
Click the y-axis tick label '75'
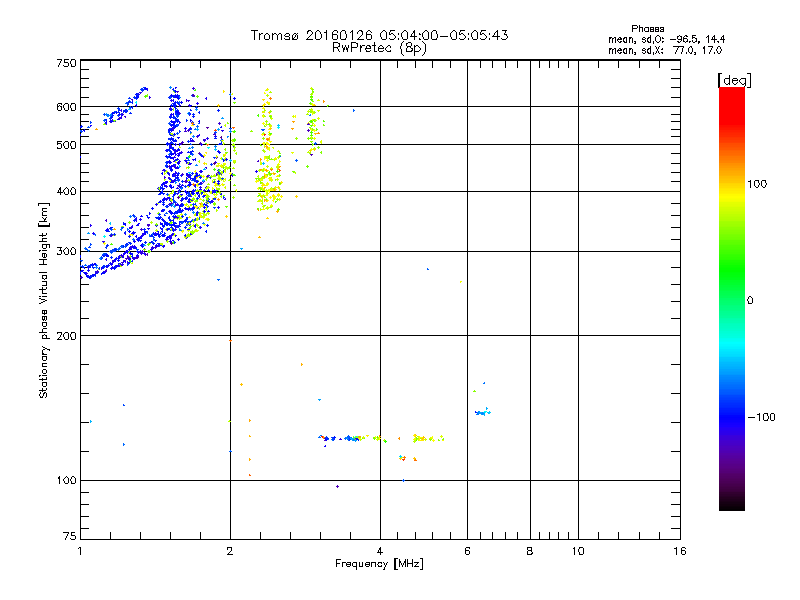click(70, 536)
